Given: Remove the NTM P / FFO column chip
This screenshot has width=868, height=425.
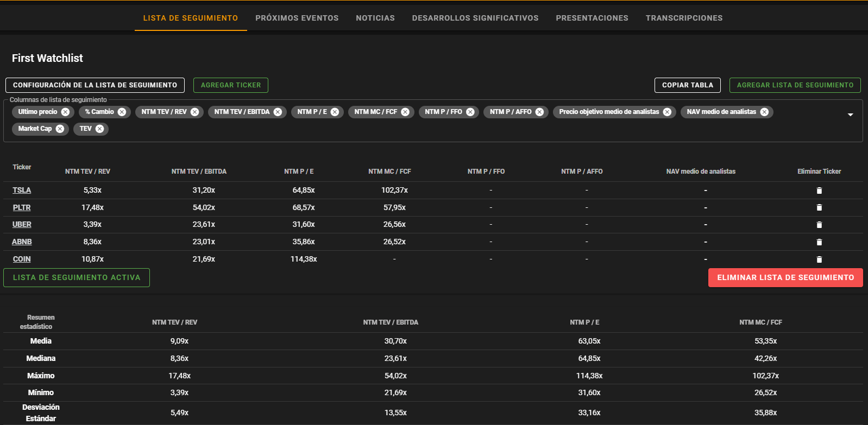Looking at the screenshot, I should (x=470, y=112).
